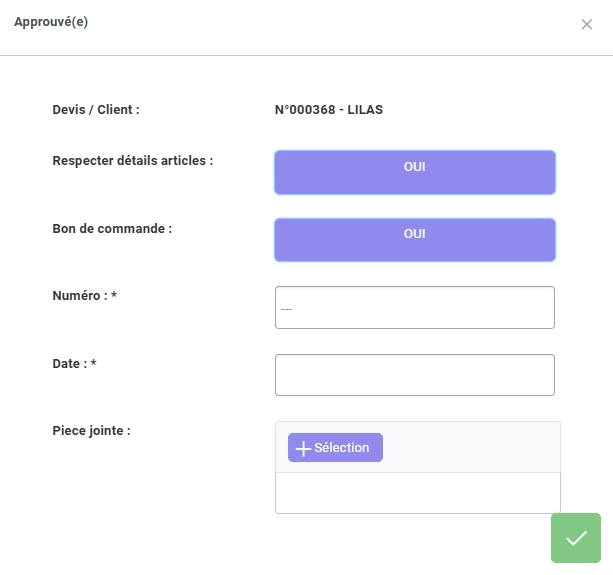
Task: Close the Approuvé(e) dialog with the X icon
Action: click(586, 24)
